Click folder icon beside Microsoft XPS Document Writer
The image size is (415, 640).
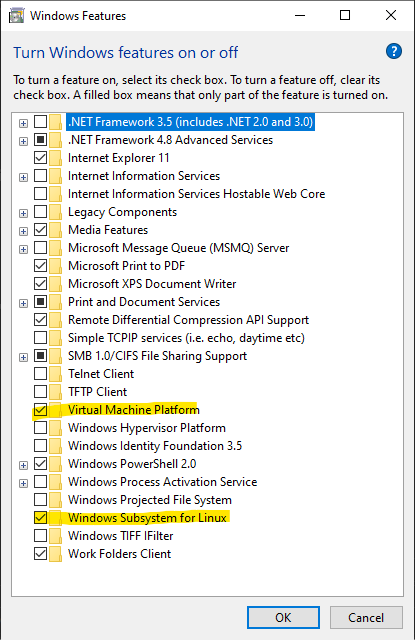tap(55, 284)
